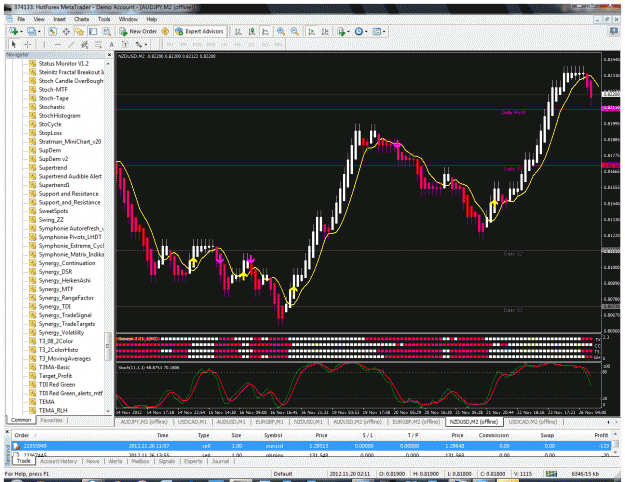The width and height of the screenshot is (625, 482).
Task: Enable Auto Scroll toolbar icon
Action: point(312,31)
